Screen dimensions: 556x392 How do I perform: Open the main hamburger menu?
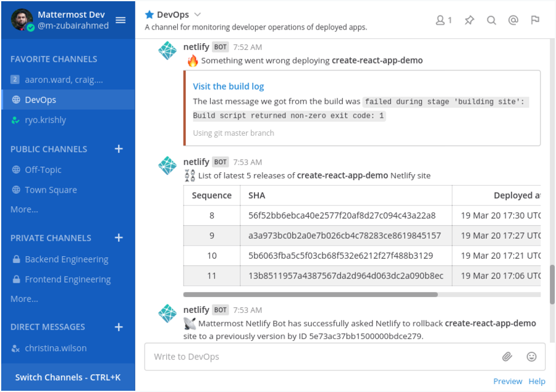point(120,20)
